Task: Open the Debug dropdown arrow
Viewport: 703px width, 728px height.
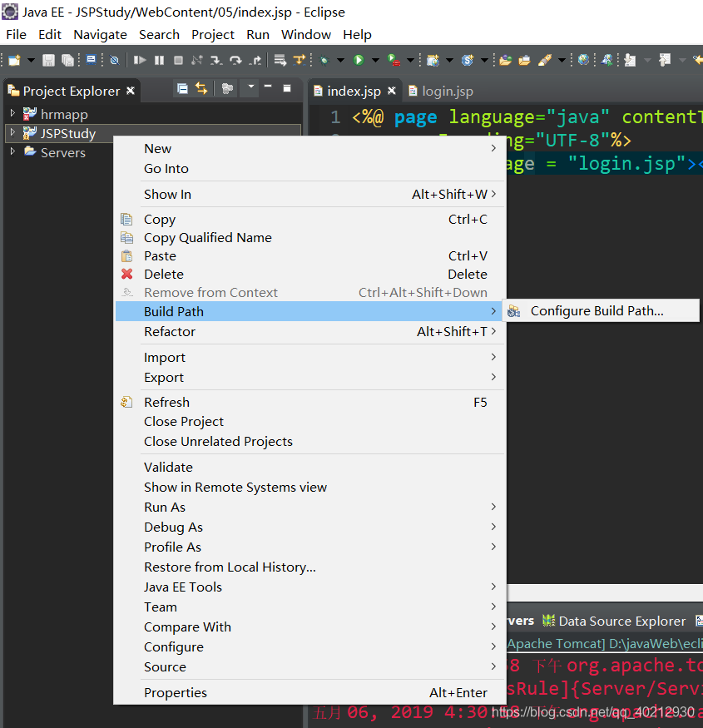Action: point(340,60)
